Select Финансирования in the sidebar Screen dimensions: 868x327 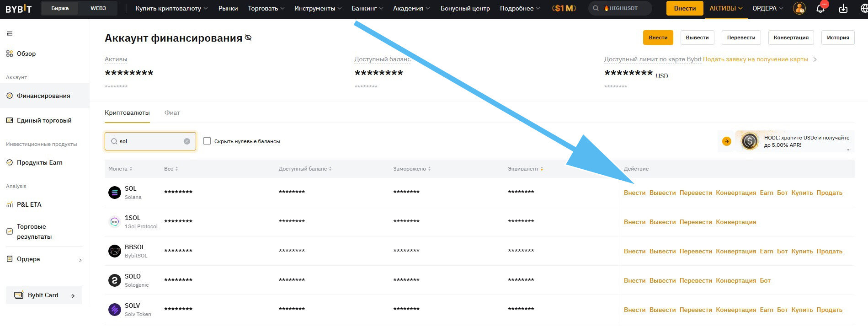[x=44, y=96]
